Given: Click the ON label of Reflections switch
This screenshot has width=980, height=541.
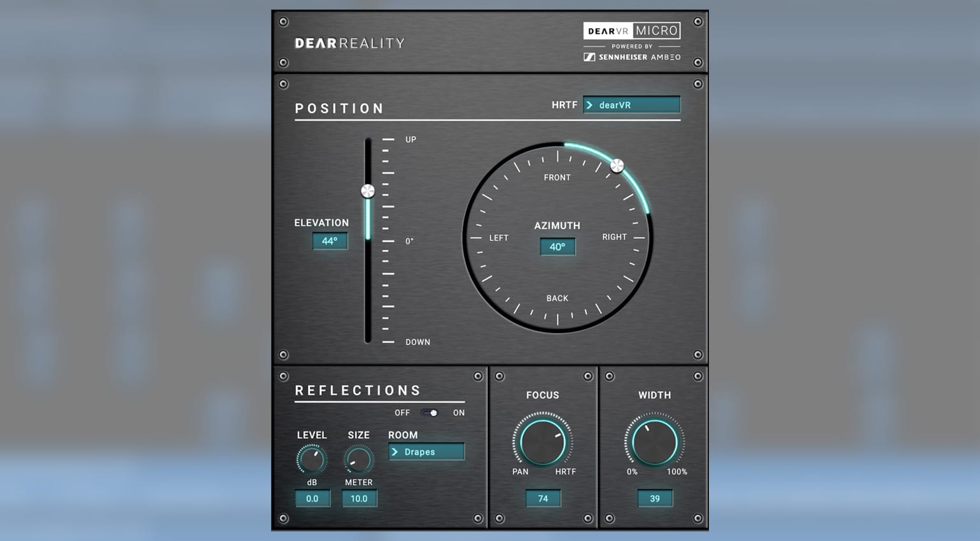Looking at the screenshot, I should (459, 413).
